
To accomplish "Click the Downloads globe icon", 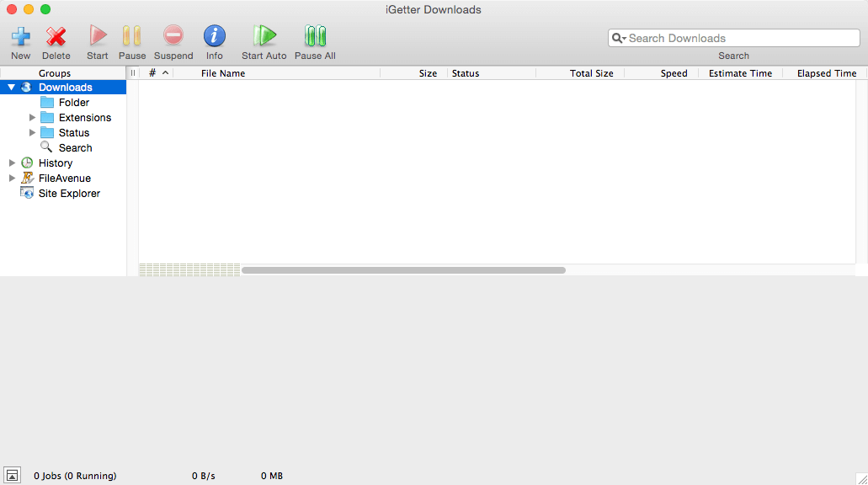I will 26,88.
